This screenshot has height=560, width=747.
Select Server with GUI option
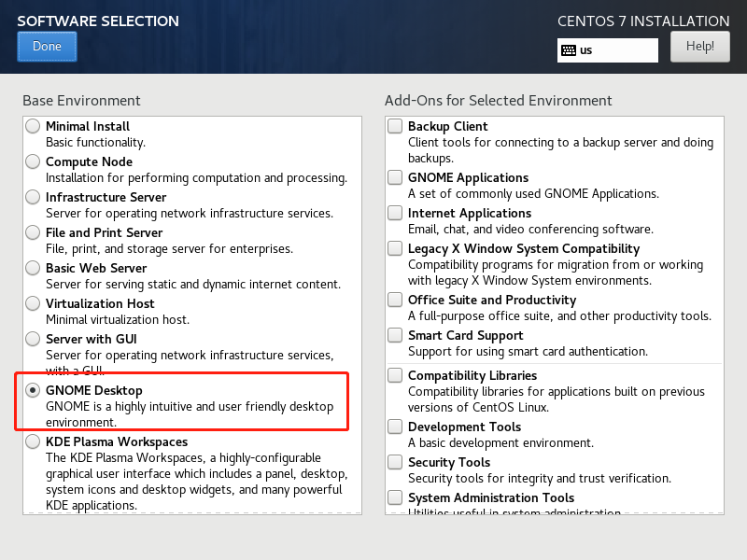point(34,339)
